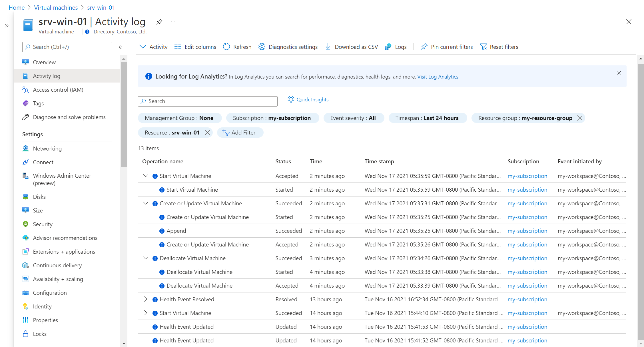Click the Properties icon
This screenshot has height=347, width=644.
click(25, 320)
